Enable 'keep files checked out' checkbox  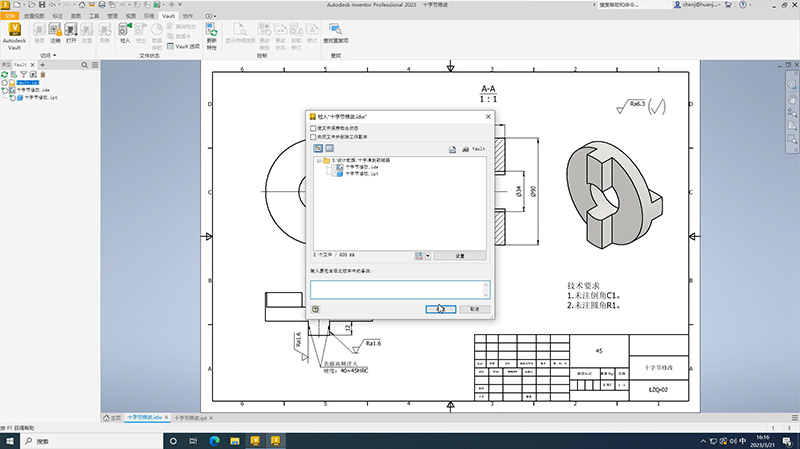(x=313, y=128)
